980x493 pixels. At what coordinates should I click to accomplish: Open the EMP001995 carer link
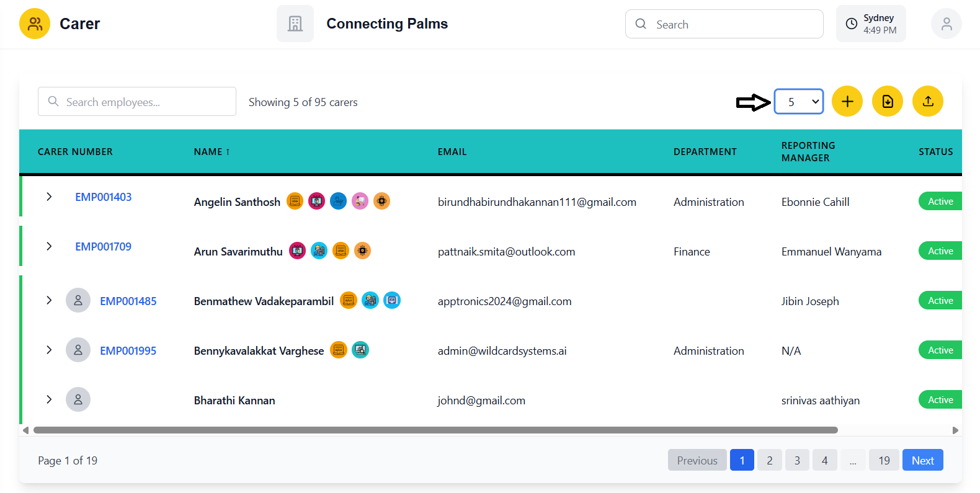tap(128, 351)
